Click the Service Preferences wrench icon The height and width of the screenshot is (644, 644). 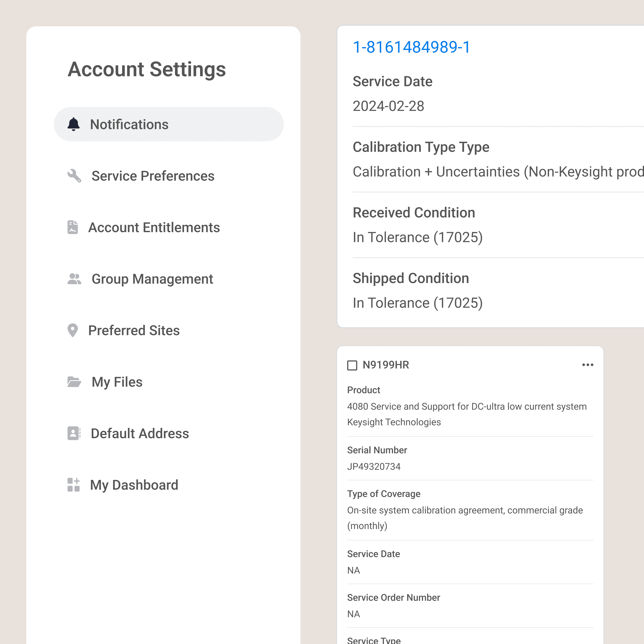coord(74,176)
